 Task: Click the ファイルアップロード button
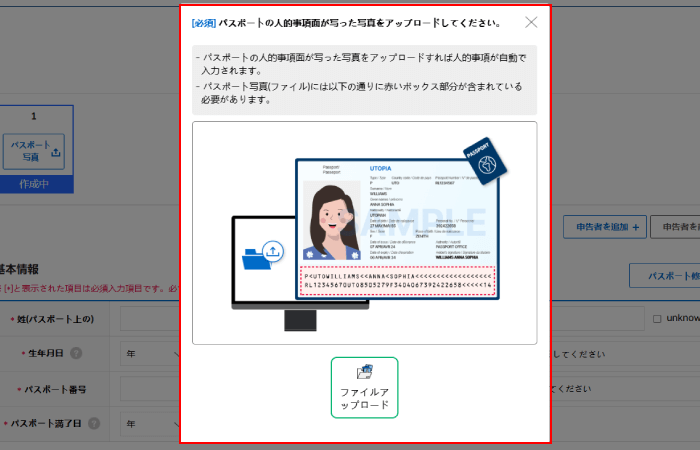(x=364, y=387)
